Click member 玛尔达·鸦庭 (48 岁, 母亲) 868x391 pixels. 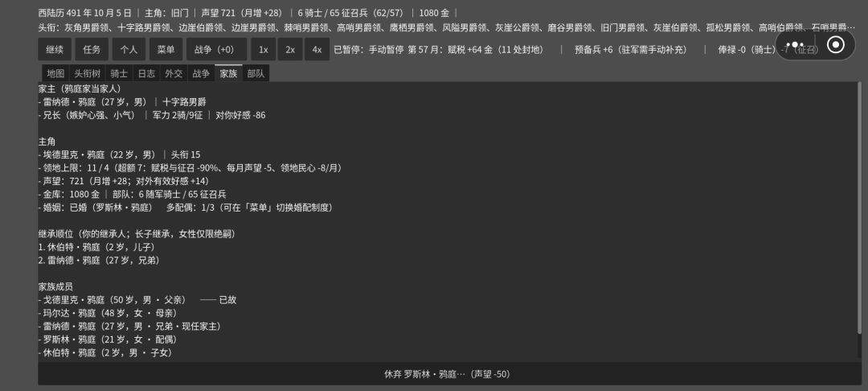[108, 313]
